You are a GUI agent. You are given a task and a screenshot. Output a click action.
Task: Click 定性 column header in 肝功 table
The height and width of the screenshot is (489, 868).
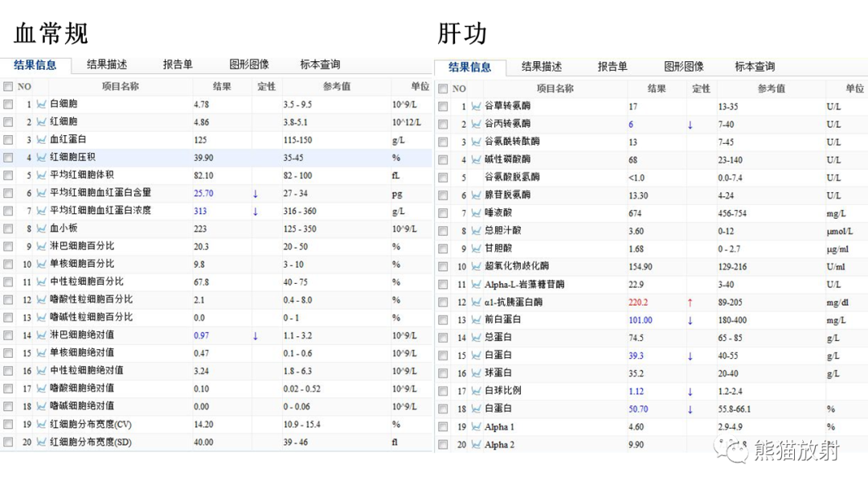pos(701,88)
